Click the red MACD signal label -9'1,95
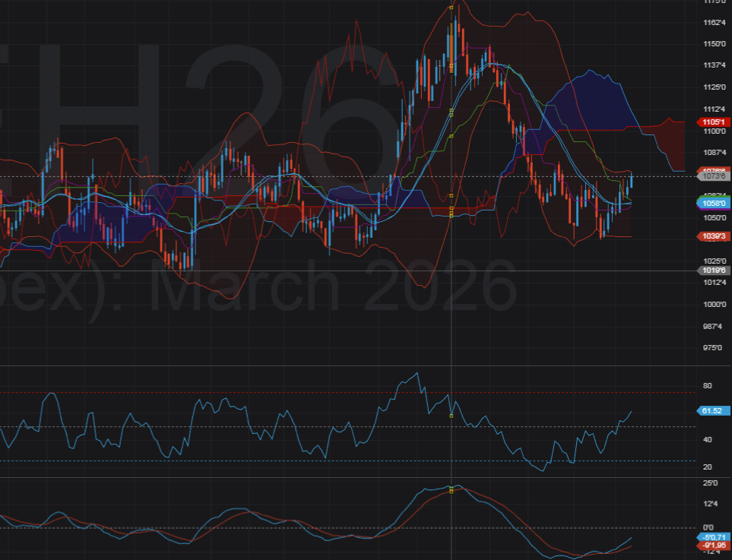This screenshot has height=560, width=732. point(715,545)
